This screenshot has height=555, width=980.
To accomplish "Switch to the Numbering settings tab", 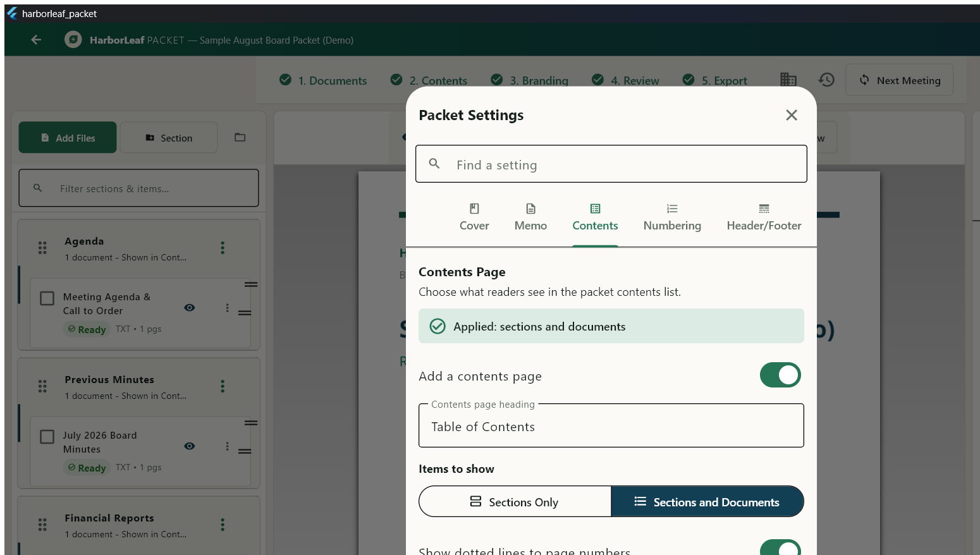I will (x=672, y=217).
